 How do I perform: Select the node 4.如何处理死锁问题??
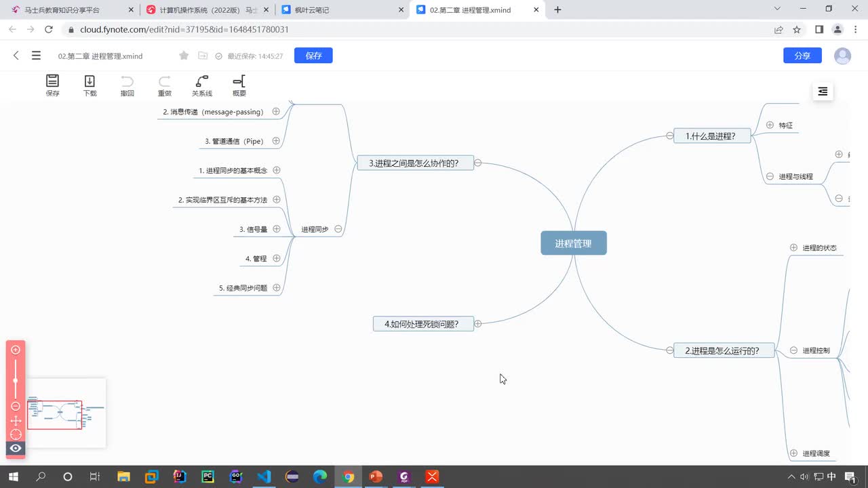coord(422,324)
